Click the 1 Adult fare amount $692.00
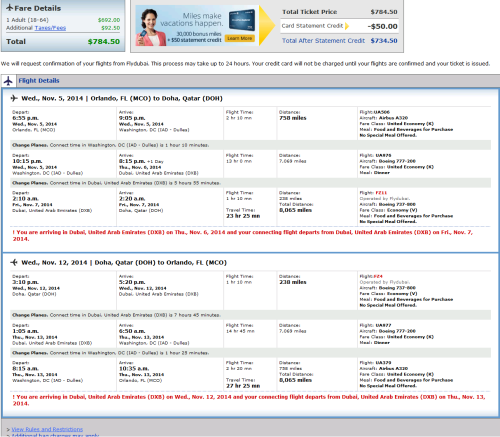The image size is (500, 437). coord(109,20)
